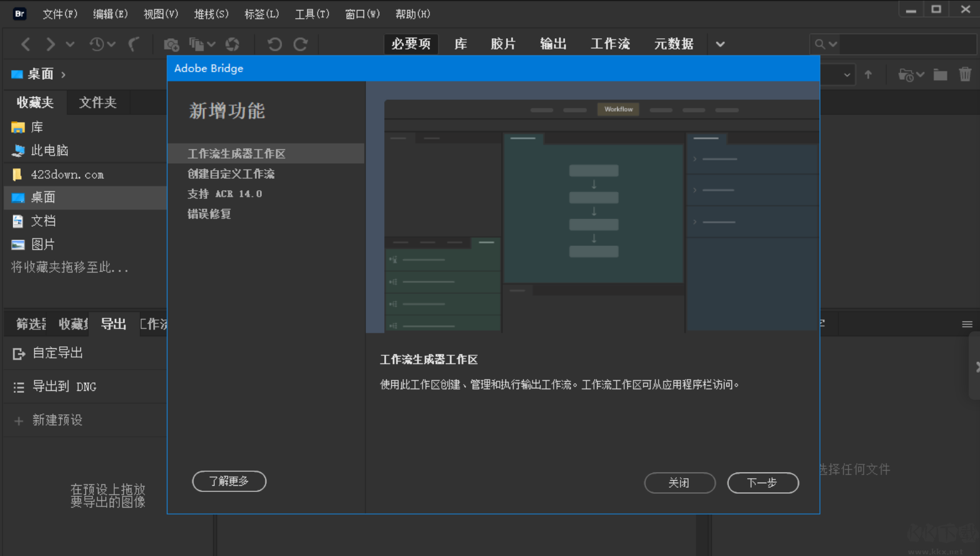Switch to the 元数据 workspace tab
The image size is (980, 556).
tap(673, 43)
